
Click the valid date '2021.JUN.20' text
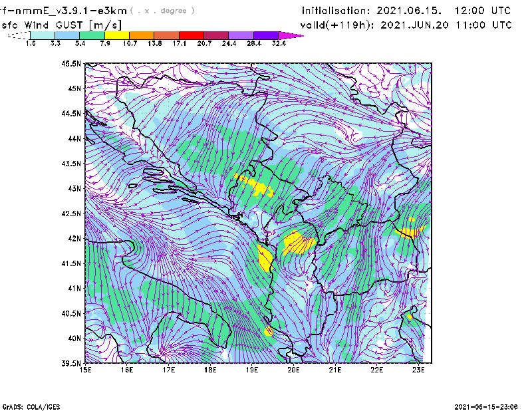tap(414, 25)
